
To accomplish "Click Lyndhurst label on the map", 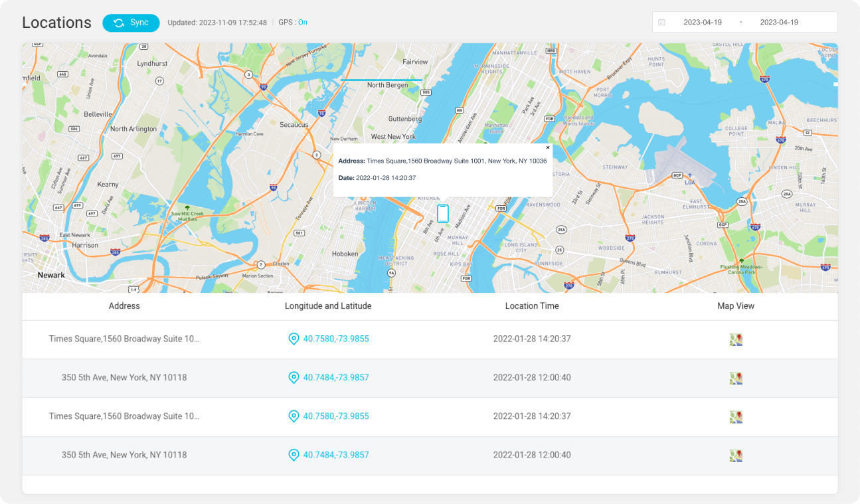I will [152, 63].
